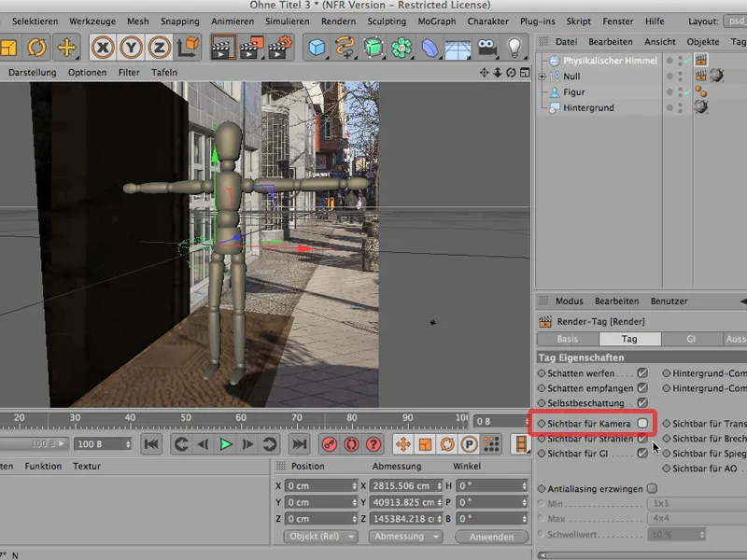Uncheck Schatten werfen checkbox
Image resolution: width=747 pixels, height=560 pixels.
[x=642, y=372]
